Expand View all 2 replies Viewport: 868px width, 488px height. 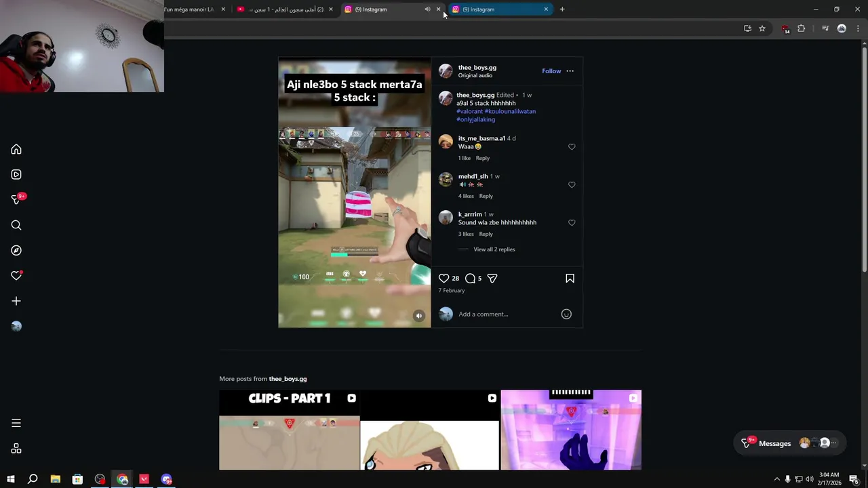pyautogui.click(x=494, y=249)
